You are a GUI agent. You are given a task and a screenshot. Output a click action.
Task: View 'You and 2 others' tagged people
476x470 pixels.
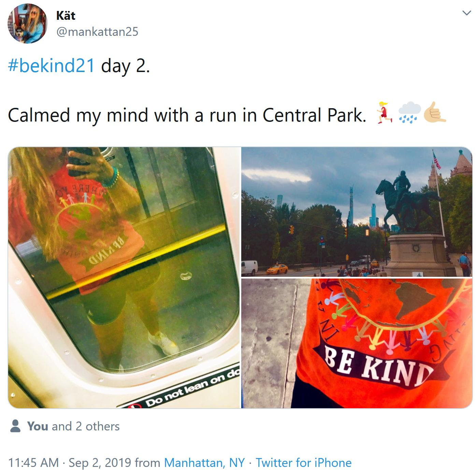73,426
